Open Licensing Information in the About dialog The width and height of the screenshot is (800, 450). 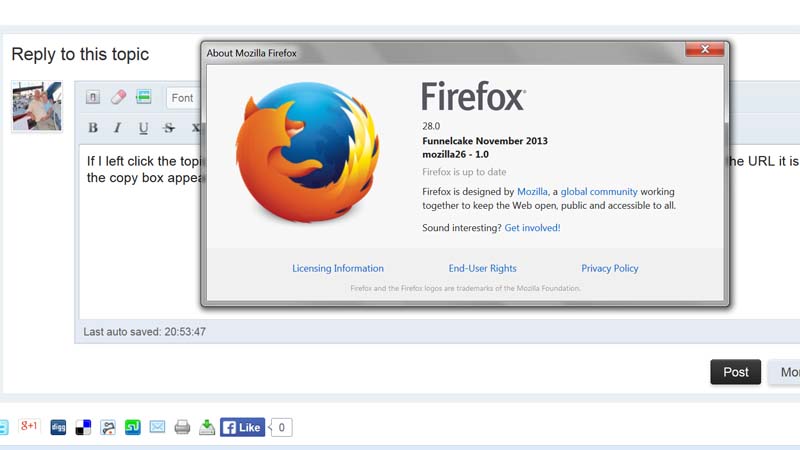(338, 268)
